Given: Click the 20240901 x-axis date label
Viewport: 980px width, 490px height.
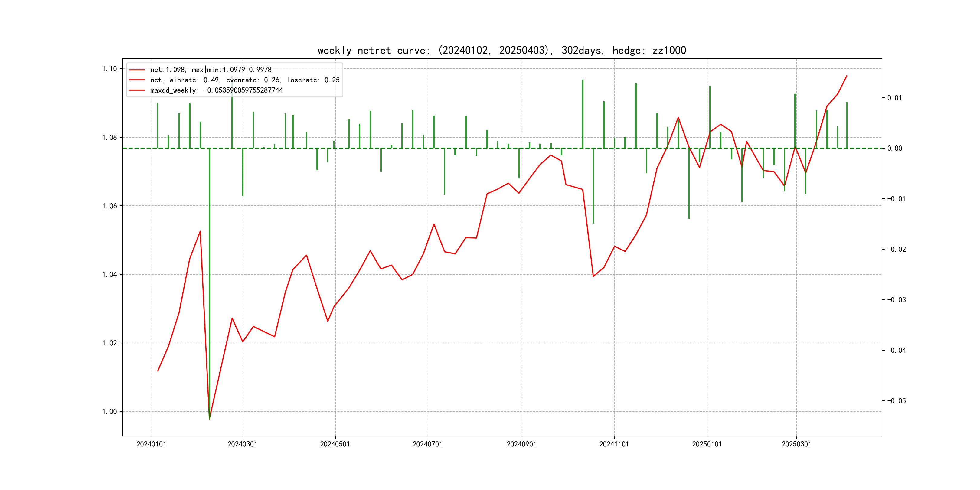Looking at the screenshot, I should [x=521, y=444].
